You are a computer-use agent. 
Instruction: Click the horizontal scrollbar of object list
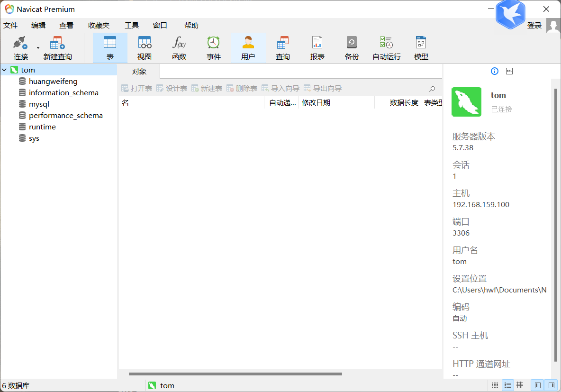click(235, 374)
